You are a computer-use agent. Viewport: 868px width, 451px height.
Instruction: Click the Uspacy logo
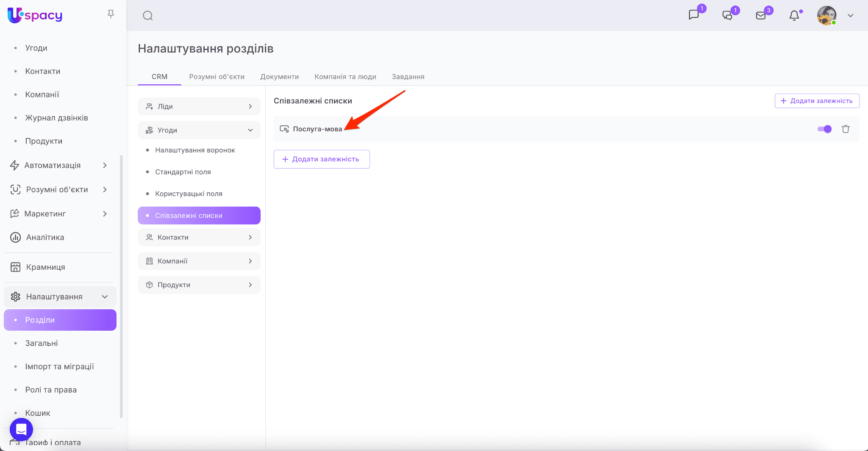[x=35, y=15]
